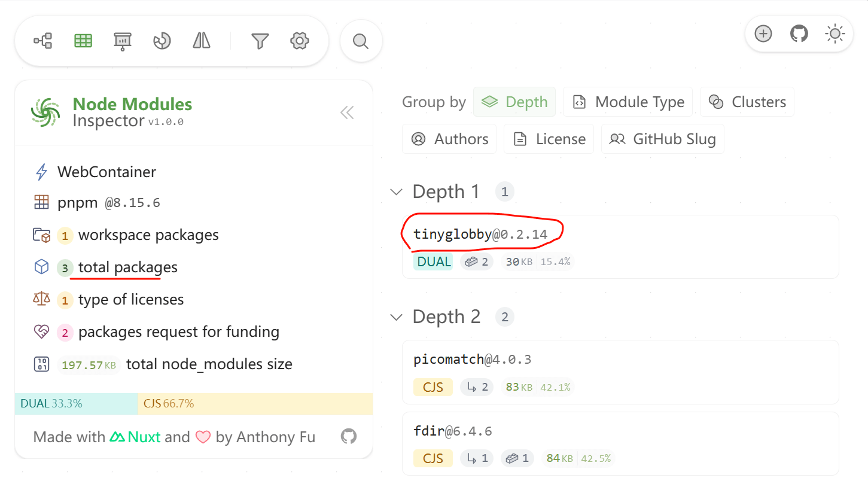This screenshot has width=868, height=496.
Task: Click the Node Modules Inspector logo
Action: click(x=46, y=112)
